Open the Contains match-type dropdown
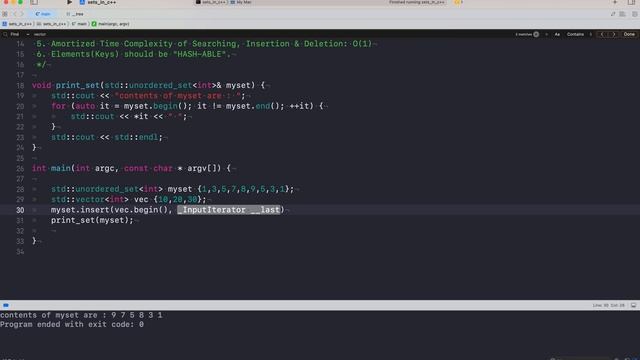Image resolution: width=640 pixels, height=360 pixels. [575, 34]
